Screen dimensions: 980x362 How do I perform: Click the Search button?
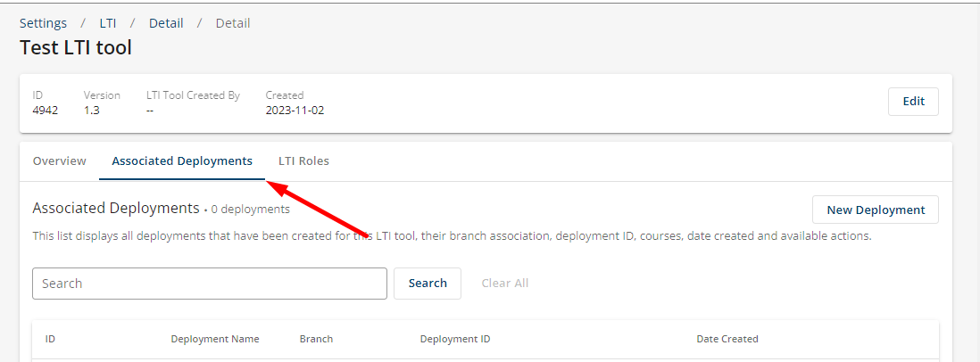[428, 284]
